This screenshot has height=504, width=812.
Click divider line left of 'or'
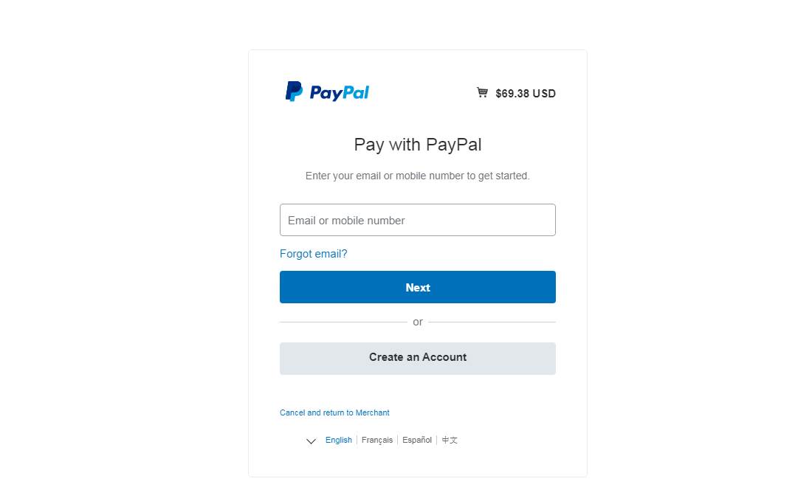pyautogui.click(x=343, y=322)
